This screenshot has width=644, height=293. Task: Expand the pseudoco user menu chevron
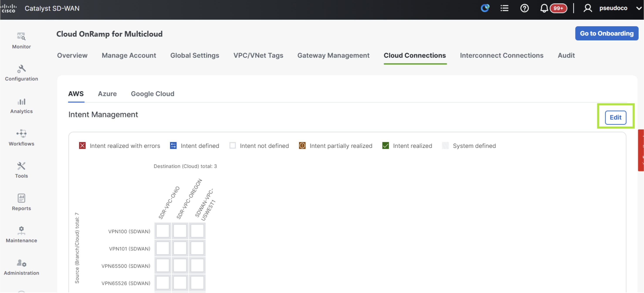(639, 8)
